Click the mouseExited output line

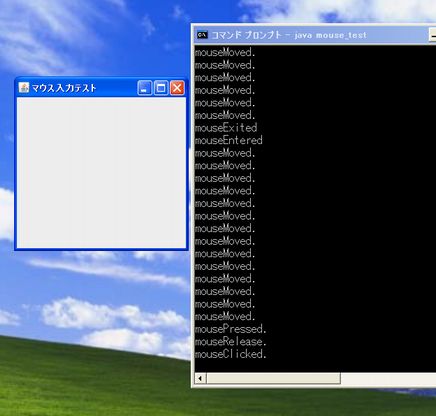coord(226,128)
